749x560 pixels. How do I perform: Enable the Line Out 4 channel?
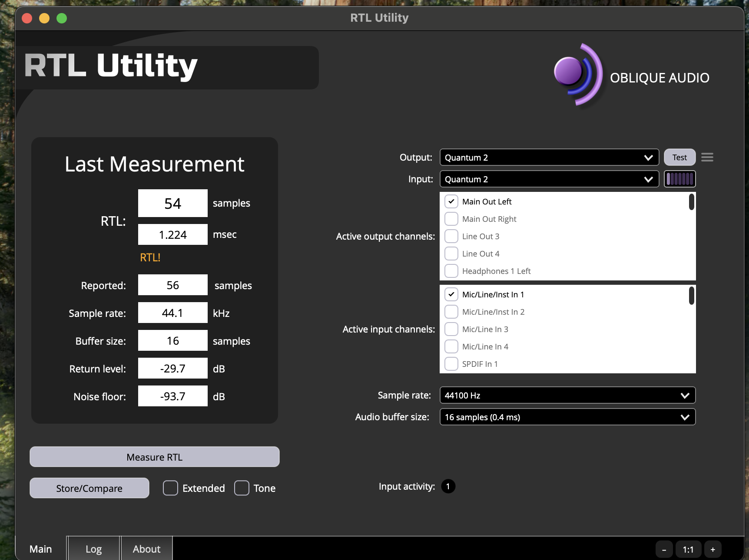click(x=451, y=254)
